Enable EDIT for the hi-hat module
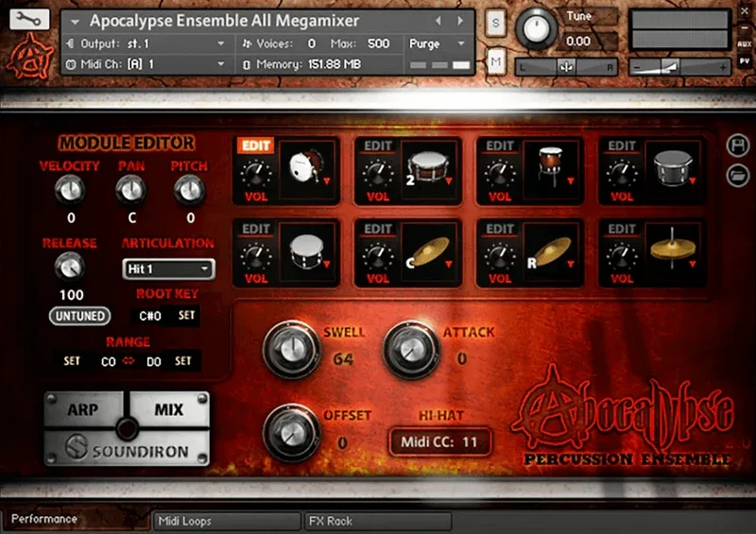 click(x=622, y=229)
